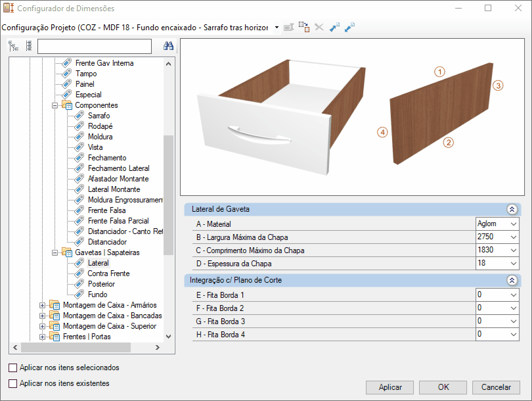Select Lateral under Gavetas | Sapateiras
532x401 pixels.
click(x=99, y=263)
